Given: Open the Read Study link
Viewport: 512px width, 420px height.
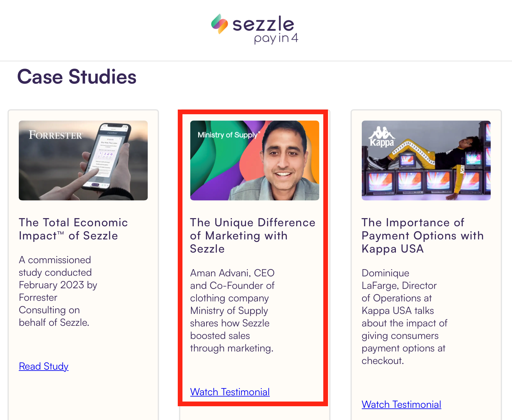Looking at the screenshot, I should click(x=44, y=366).
